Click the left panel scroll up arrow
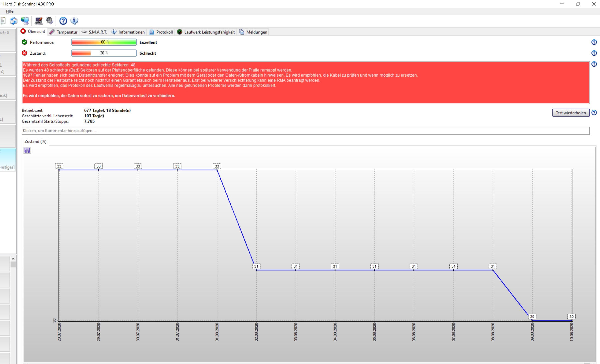This screenshot has width=600, height=364. point(13,259)
